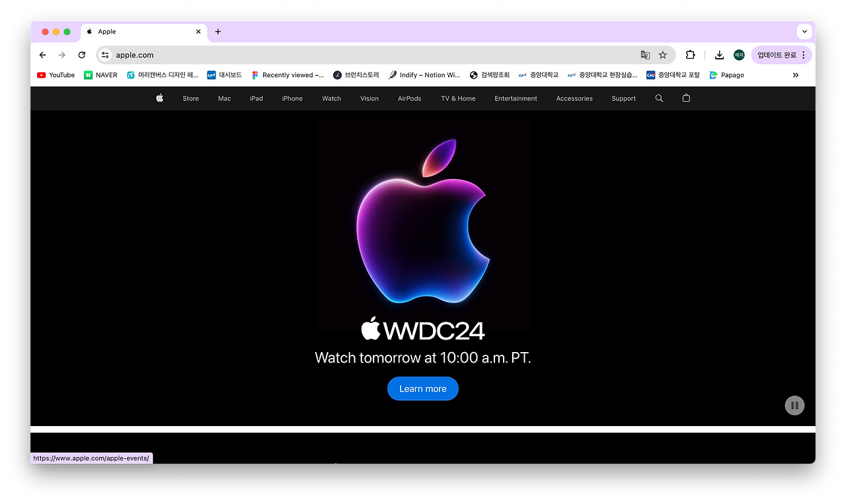The height and width of the screenshot is (504, 846).
Task: Expand the tab search dropdown
Action: pyautogui.click(x=804, y=31)
